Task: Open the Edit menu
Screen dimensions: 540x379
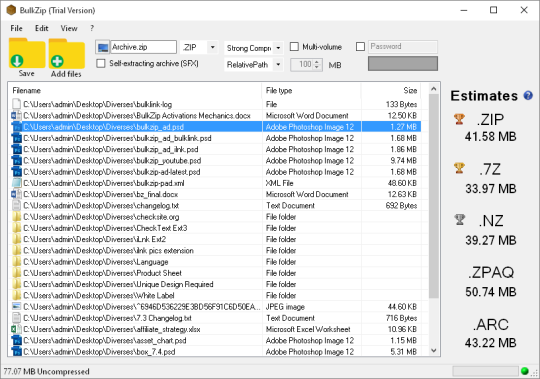Action: [x=42, y=28]
